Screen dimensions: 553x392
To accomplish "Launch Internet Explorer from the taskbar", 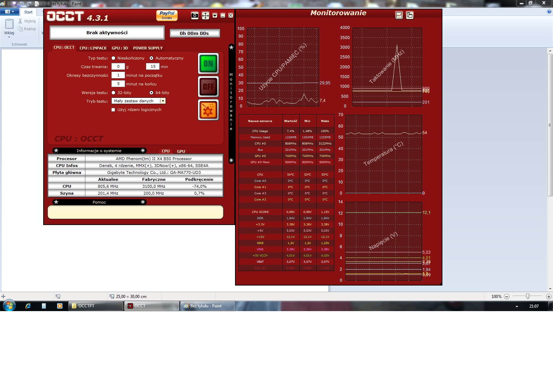I will [x=28, y=306].
